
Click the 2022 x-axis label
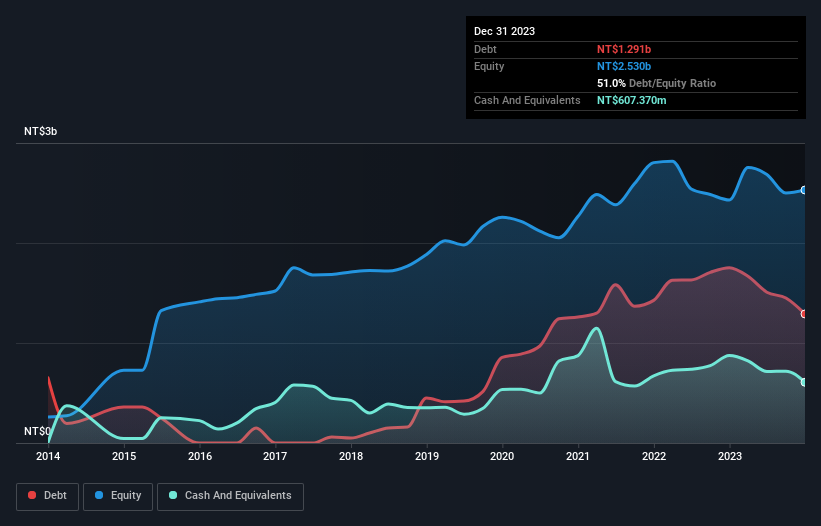pyautogui.click(x=654, y=456)
